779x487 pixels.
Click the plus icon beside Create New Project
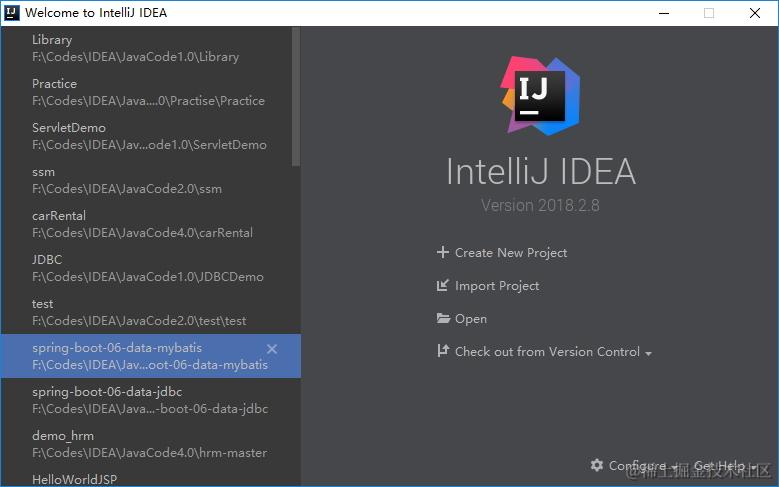coord(443,252)
